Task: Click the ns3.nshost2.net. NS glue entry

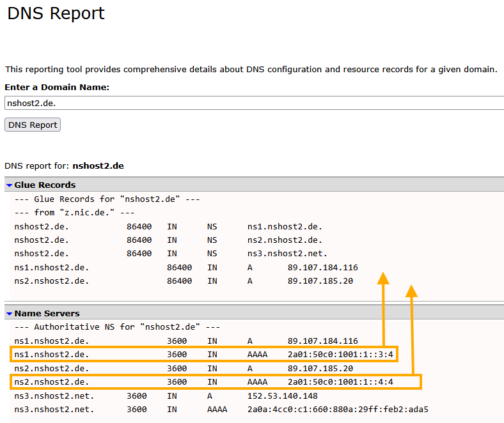Action: pos(287,254)
